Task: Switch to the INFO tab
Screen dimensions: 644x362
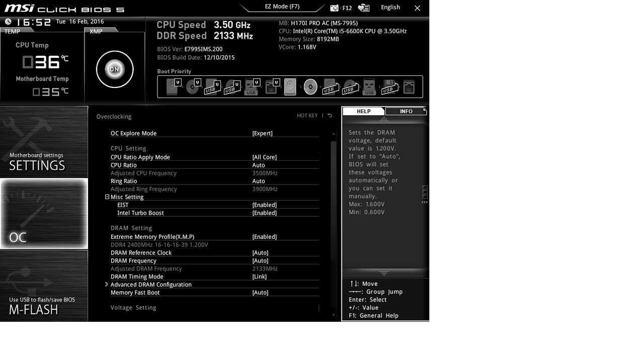Action: [x=406, y=111]
